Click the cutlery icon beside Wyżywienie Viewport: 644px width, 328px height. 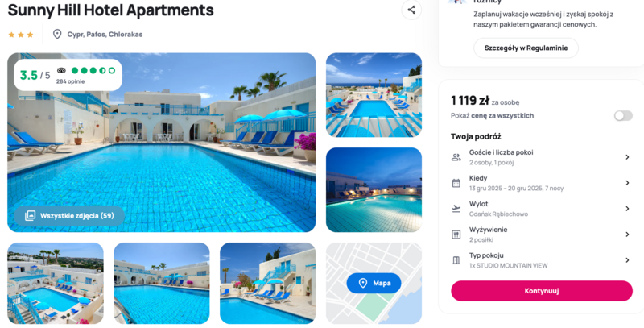click(x=456, y=235)
